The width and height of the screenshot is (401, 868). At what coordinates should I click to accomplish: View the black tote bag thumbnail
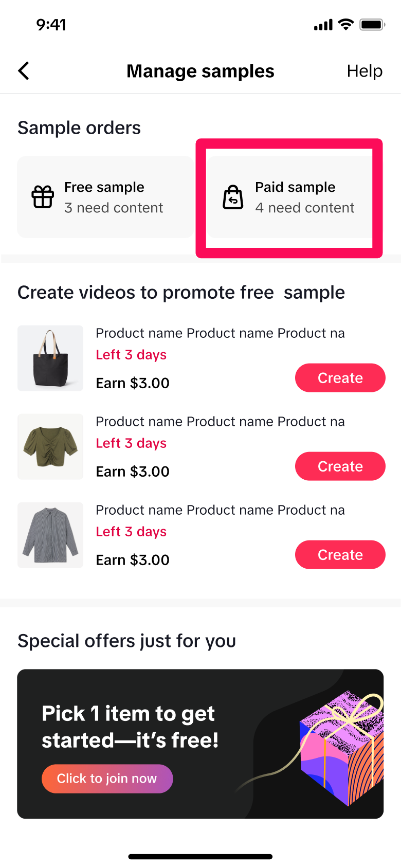point(50,358)
